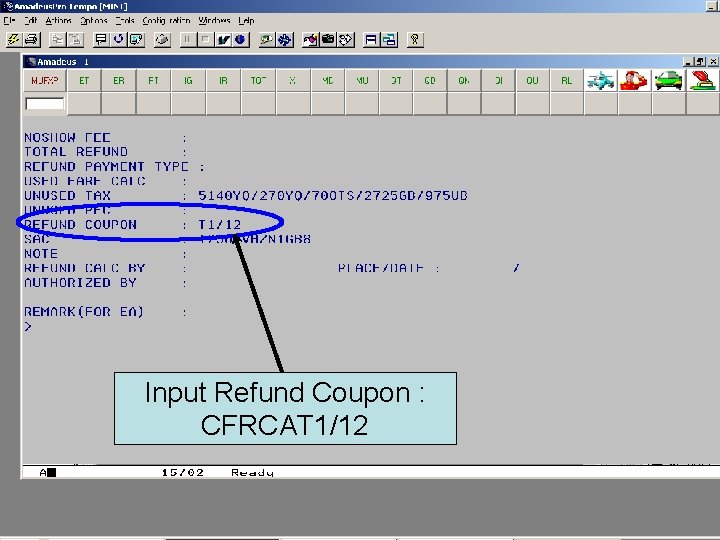Click the AUTHORIZED BY label
Viewport: 720px width, 540px height.
point(80,282)
